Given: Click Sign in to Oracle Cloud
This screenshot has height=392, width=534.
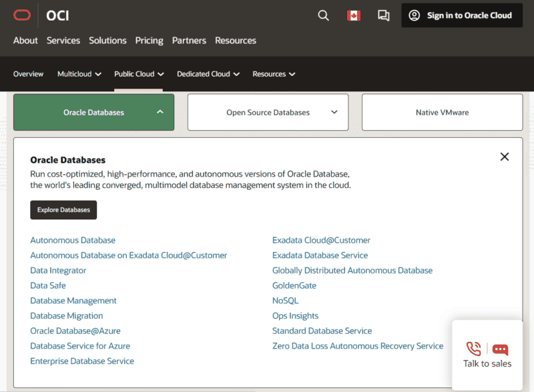Looking at the screenshot, I should tap(462, 15).
